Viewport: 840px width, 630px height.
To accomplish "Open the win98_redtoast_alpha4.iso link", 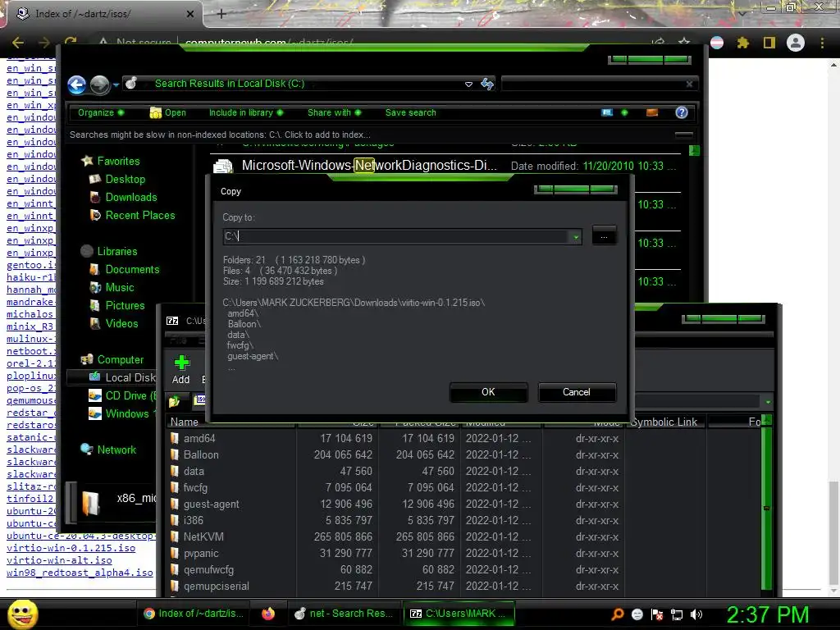I will coord(80,573).
